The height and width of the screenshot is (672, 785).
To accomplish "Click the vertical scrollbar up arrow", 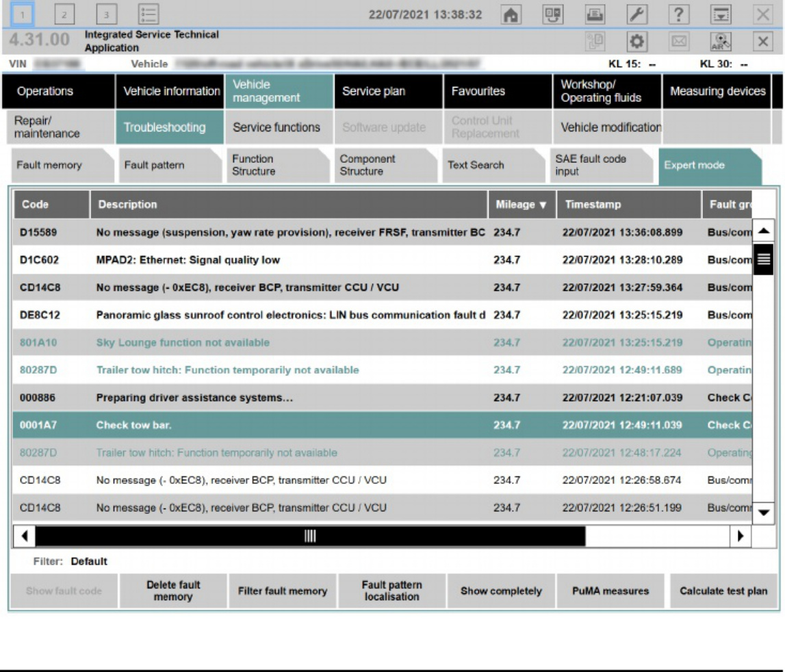I will [764, 231].
